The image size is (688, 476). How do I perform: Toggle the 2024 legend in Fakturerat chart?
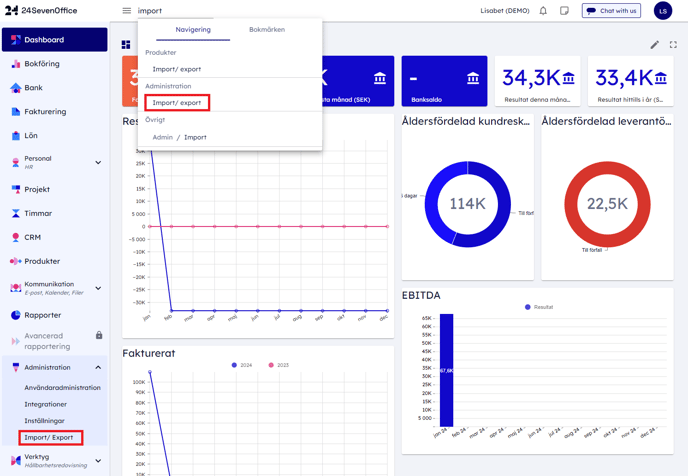coord(241,365)
